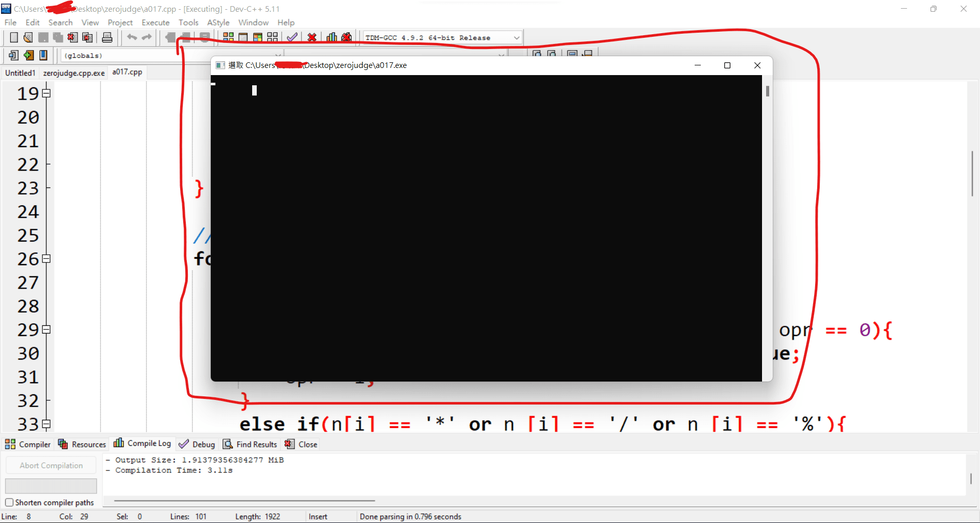This screenshot has width=980, height=523.
Task: Select the Compile & Run toolbar icon
Action: [258, 37]
